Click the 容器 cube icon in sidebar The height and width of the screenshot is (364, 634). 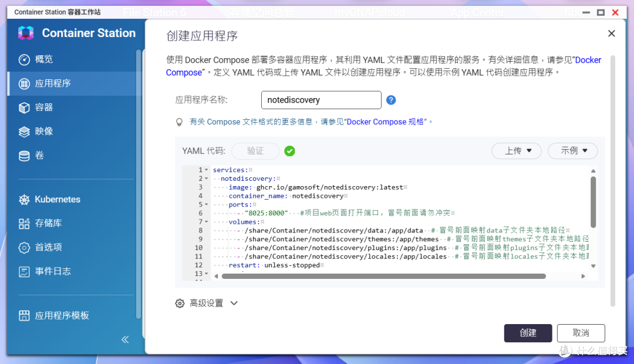click(x=24, y=107)
